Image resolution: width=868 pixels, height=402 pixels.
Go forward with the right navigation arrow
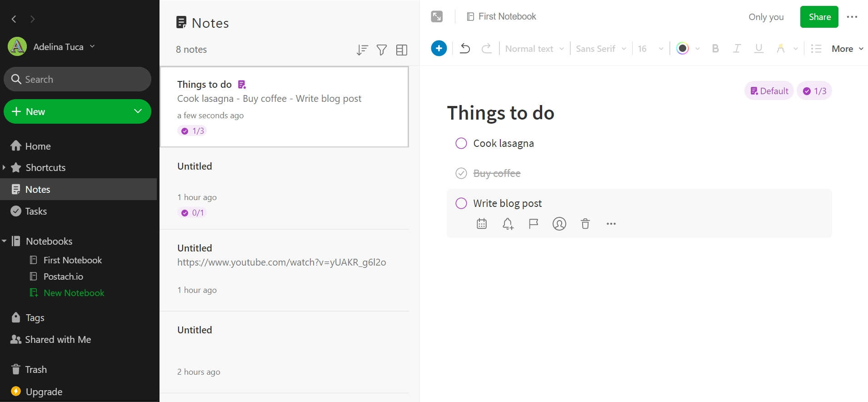pyautogui.click(x=32, y=19)
